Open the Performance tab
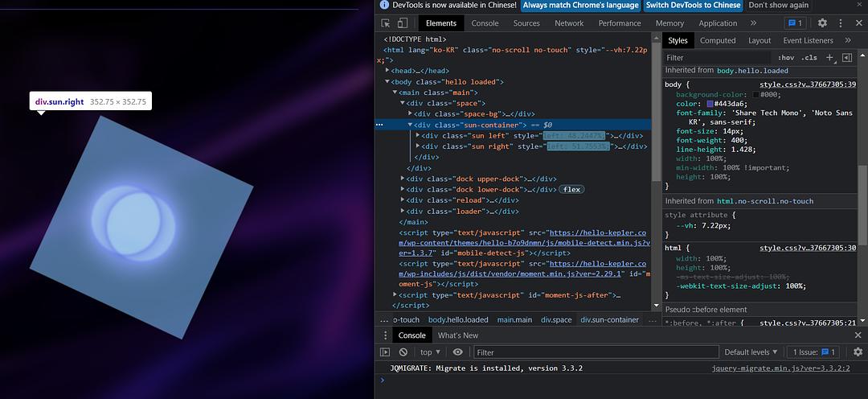Screen dimensions: 868x399 (x=620, y=23)
